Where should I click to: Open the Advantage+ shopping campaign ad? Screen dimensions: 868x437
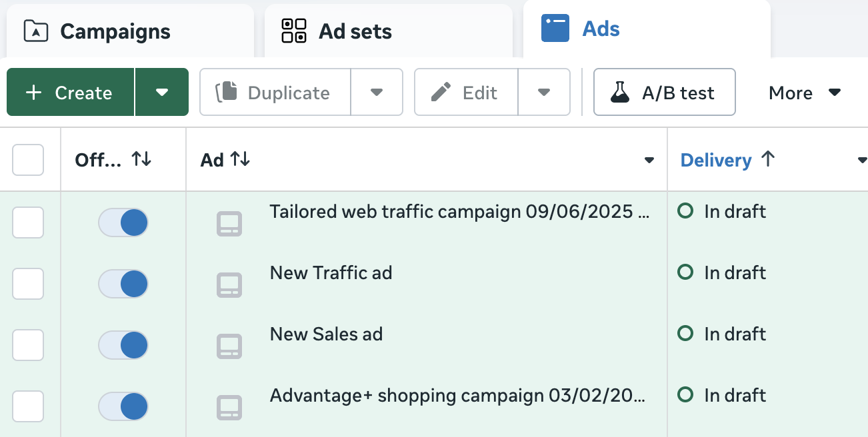tap(457, 396)
